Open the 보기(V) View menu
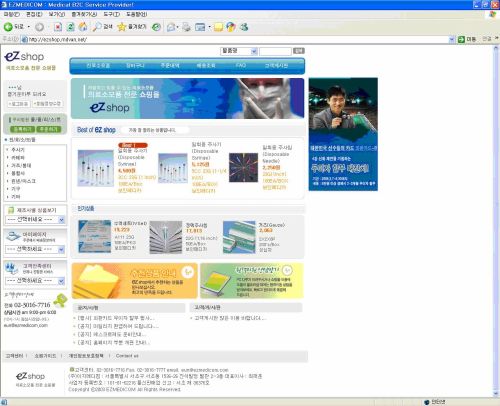The height and width of the screenshot is (406, 500). point(57,14)
